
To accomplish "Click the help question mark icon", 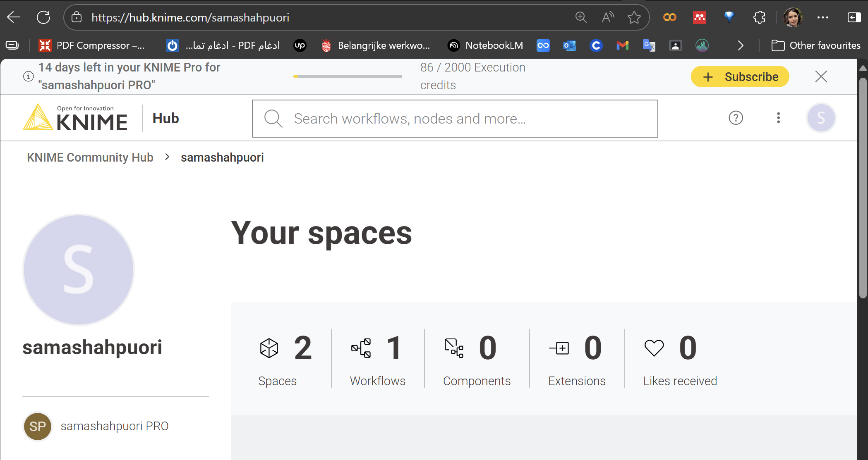I will pos(736,118).
